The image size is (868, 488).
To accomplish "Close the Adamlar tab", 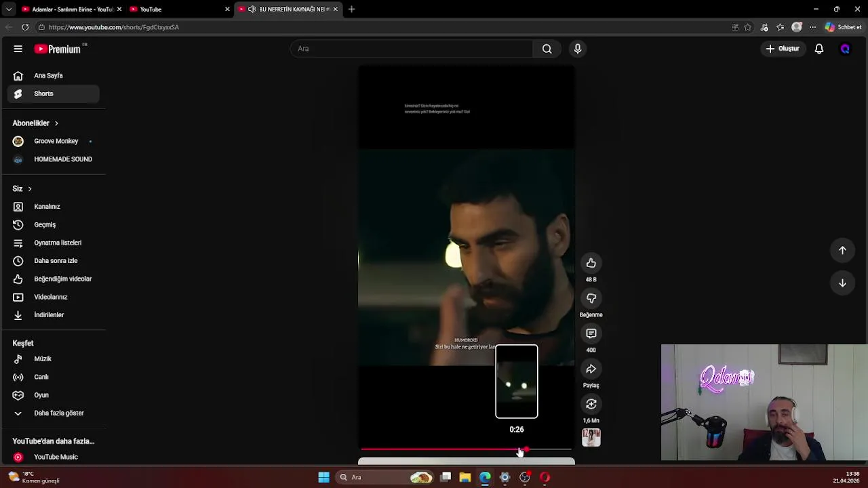I will point(119,9).
